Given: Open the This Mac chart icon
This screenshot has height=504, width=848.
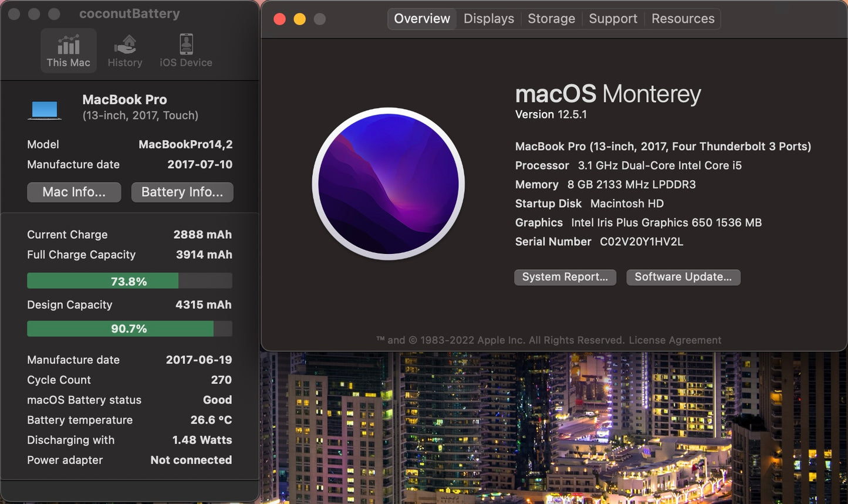Looking at the screenshot, I should point(69,45).
